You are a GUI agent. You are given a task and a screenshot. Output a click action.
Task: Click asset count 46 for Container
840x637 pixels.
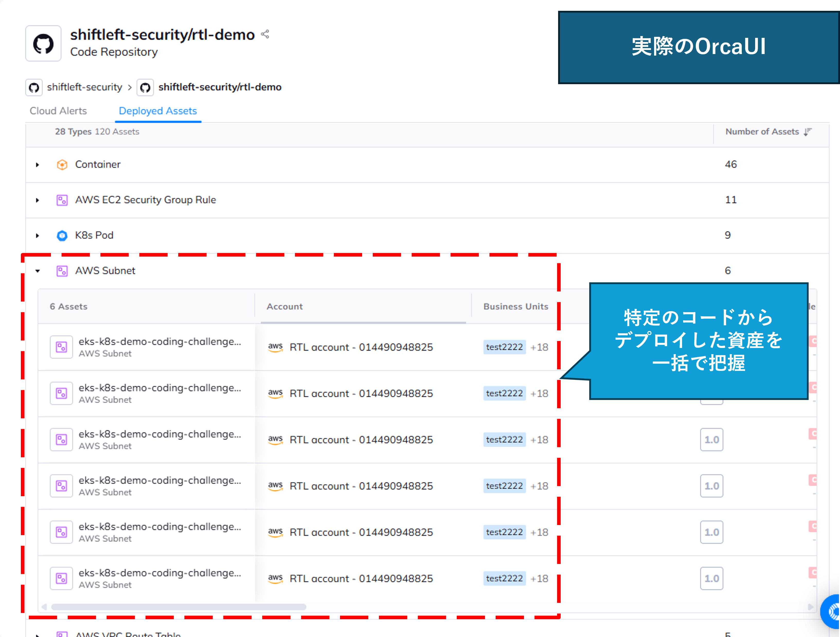(731, 164)
